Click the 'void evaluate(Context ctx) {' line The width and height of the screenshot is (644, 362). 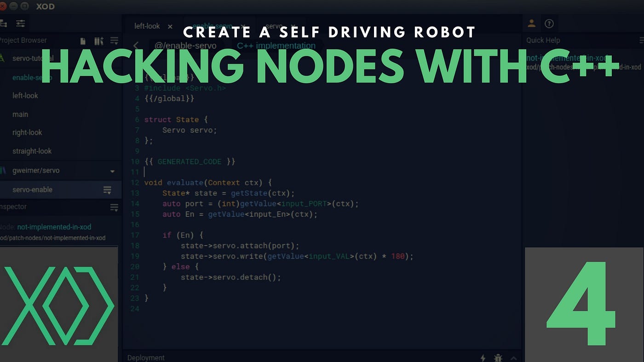[x=208, y=182]
